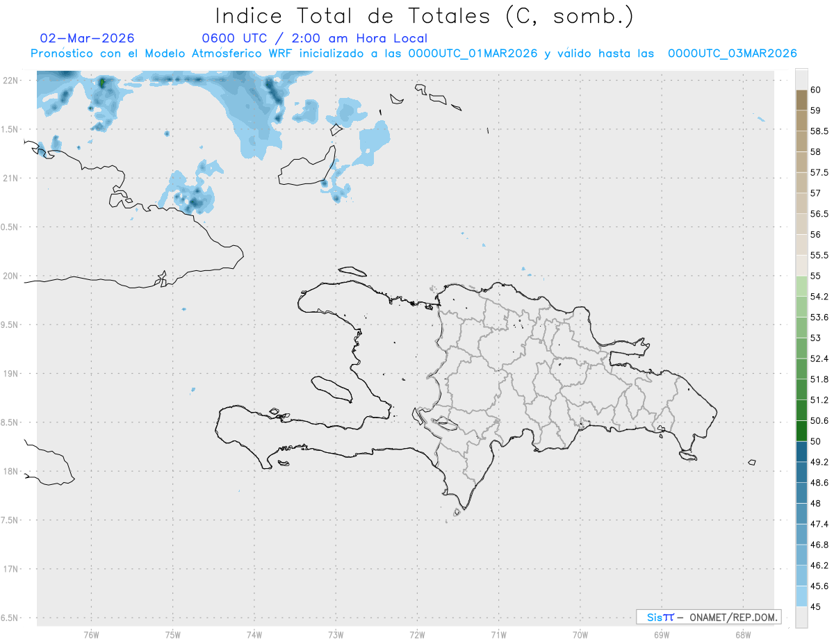The width and height of the screenshot is (834, 644).
Task: Click the "70W" longitude label
Action: (x=580, y=635)
